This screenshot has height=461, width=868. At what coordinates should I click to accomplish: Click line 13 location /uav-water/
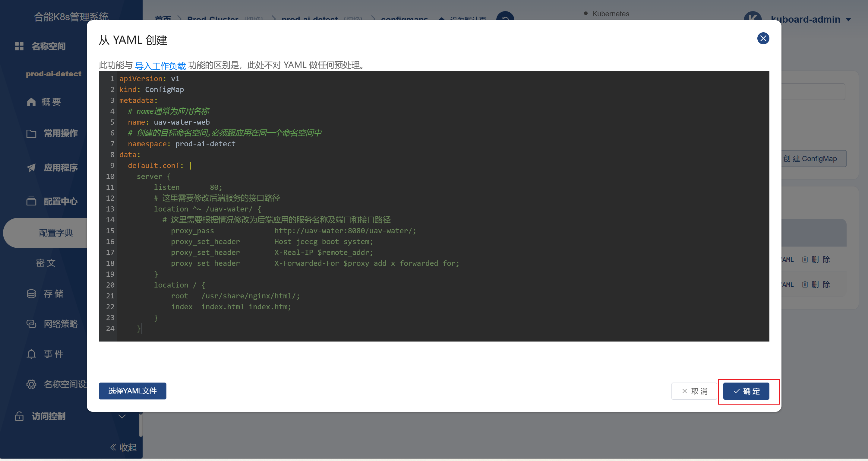pos(207,209)
